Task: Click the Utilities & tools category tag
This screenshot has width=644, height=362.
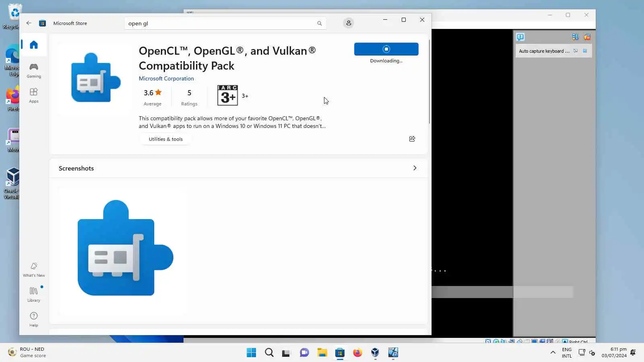Action: pyautogui.click(x=165, y=139)
